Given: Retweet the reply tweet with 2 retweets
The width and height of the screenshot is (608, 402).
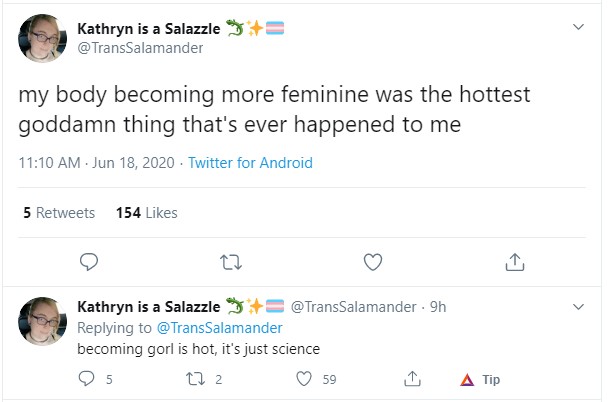Looking at the screenshot, I should [x=196, y=379].
